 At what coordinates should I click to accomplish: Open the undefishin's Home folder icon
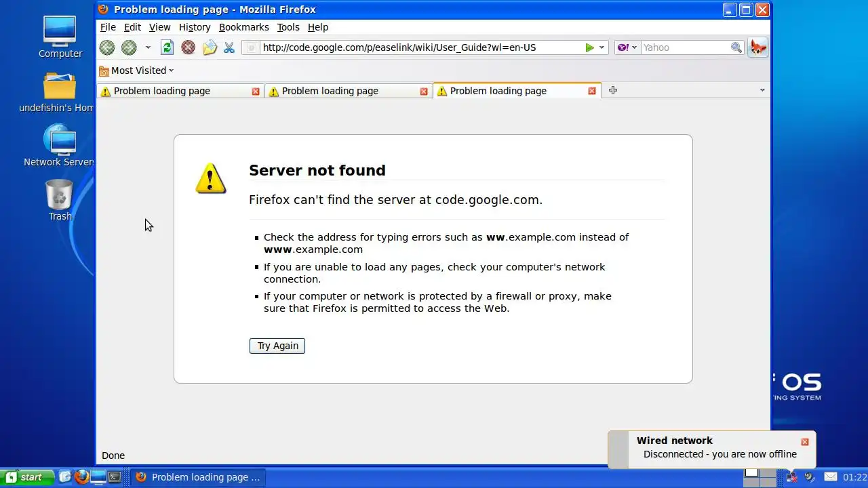pyautogui.click(x=57, y=92)
